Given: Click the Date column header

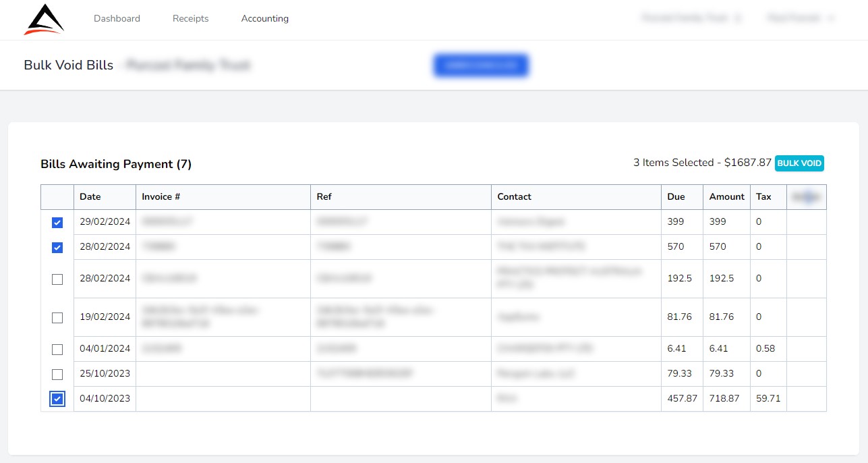Looking at the screenshot, I should point(90,197).
